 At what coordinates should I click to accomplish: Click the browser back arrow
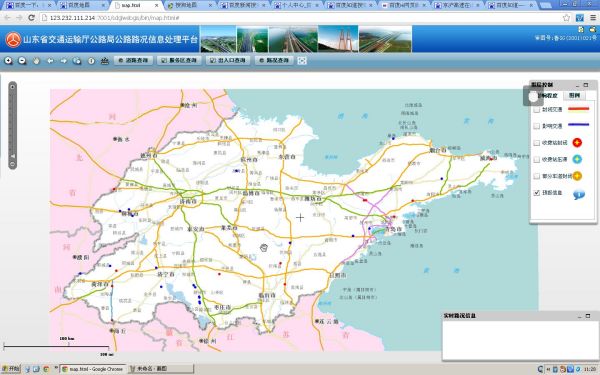click(8, 18)
